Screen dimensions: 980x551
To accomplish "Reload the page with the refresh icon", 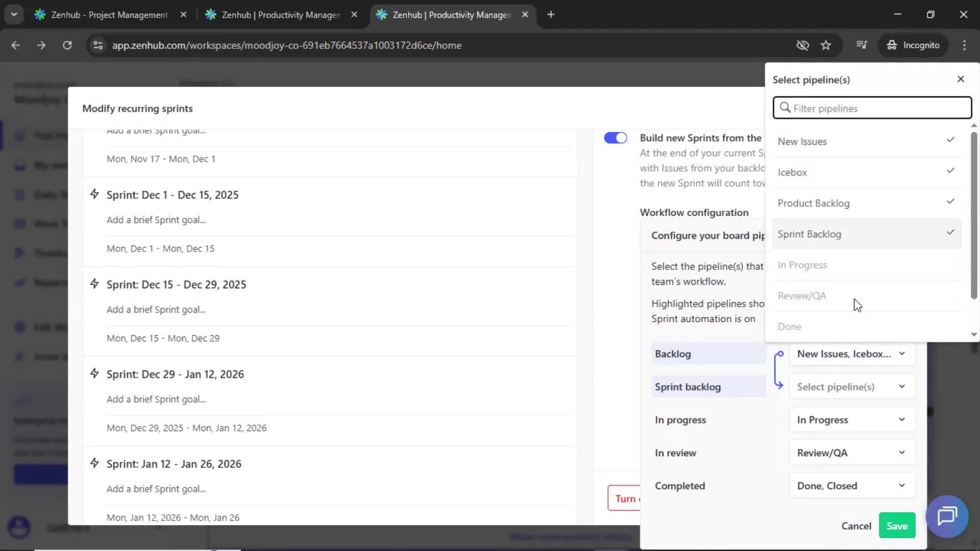I will point(67,45).
